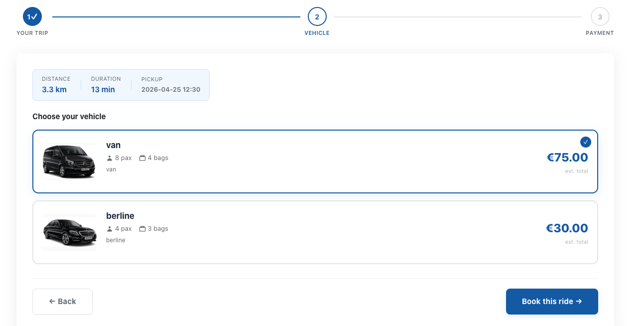Screen dimensions: 644x326
Task: Click the small 'van' description under pax
Action: pyautogui.click(x=111, y=169)
